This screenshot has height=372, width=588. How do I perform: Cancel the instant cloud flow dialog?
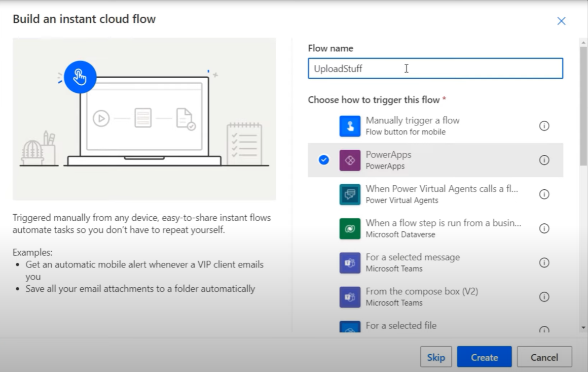pyautogui.click(x=544, y=357)
